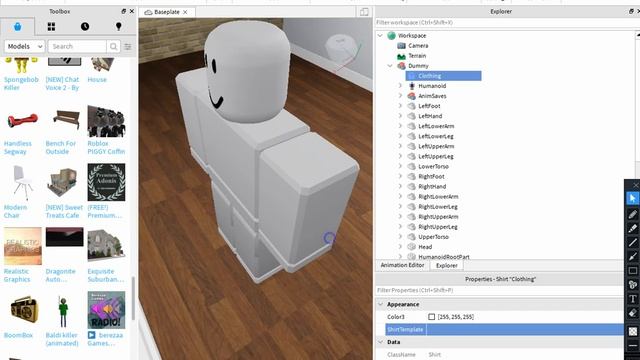The height and width of the screenshot is (360, 640).
Task: Click the Filter Properties field
Action: tap(500, 291)
